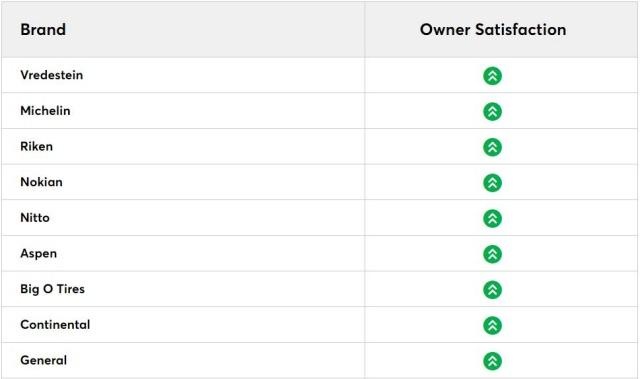Select the Michelin brand name

(45, 111)
